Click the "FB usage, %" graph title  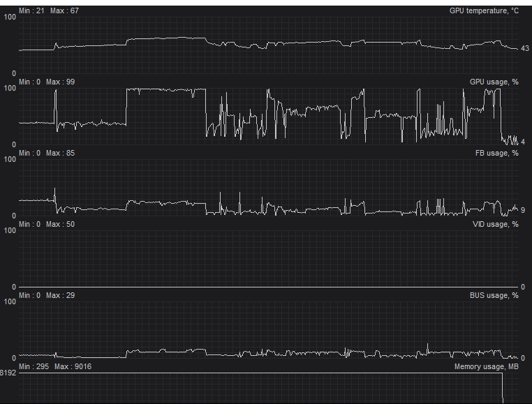[x=496, y=154]
